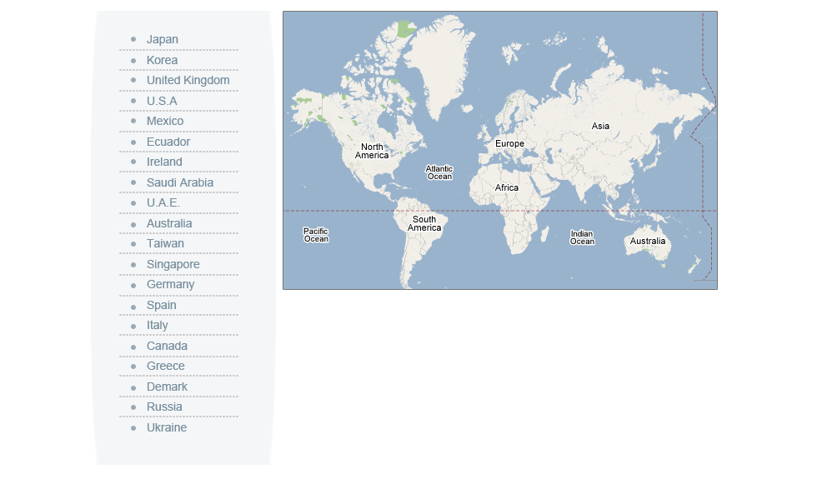Screen dimensions: 817x504
Task: Click the Russia country link
Action: [164, 407]
